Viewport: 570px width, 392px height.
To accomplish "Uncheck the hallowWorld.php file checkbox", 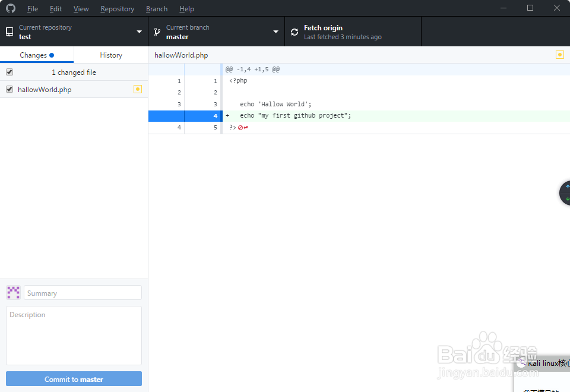I will tap(9, 89).
